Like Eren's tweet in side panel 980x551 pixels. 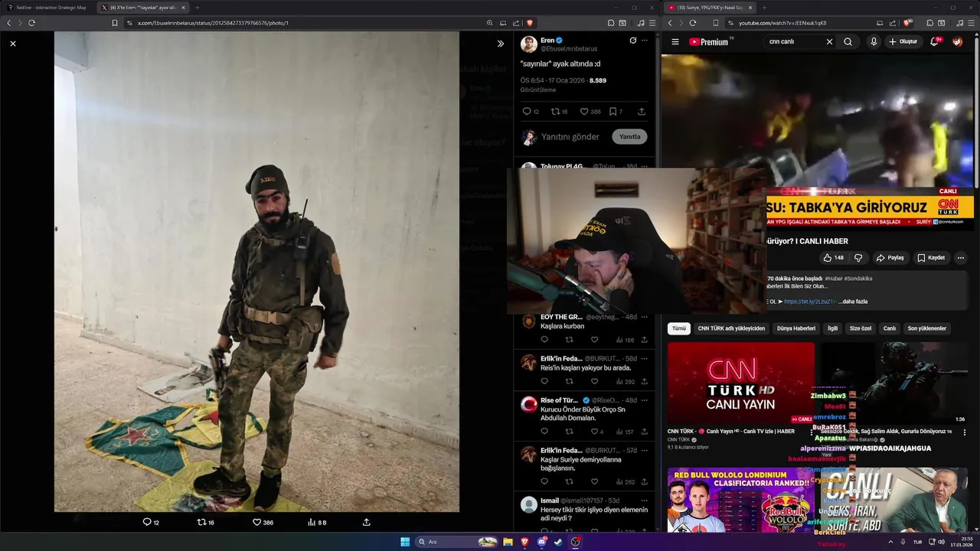584,112
